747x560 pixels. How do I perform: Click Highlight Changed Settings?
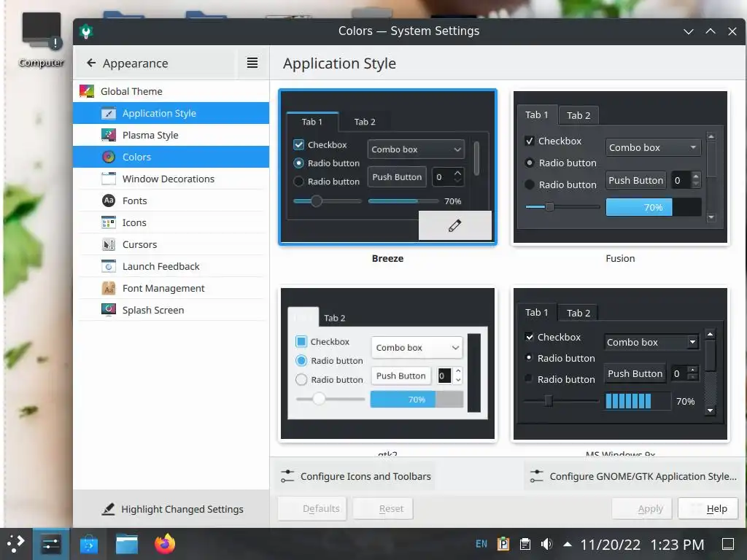[173, 509]
